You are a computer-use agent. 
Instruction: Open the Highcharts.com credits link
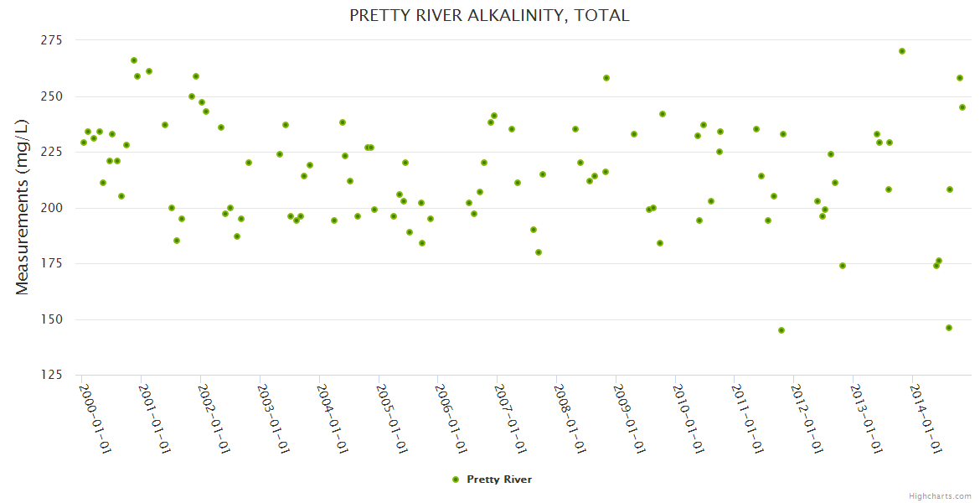(x=940, y=495)
